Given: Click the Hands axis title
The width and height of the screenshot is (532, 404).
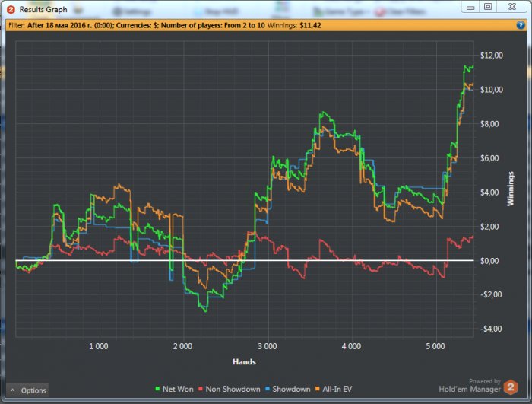Looking at the screenshot, I should pyautogui.click(x=243, y=361).
